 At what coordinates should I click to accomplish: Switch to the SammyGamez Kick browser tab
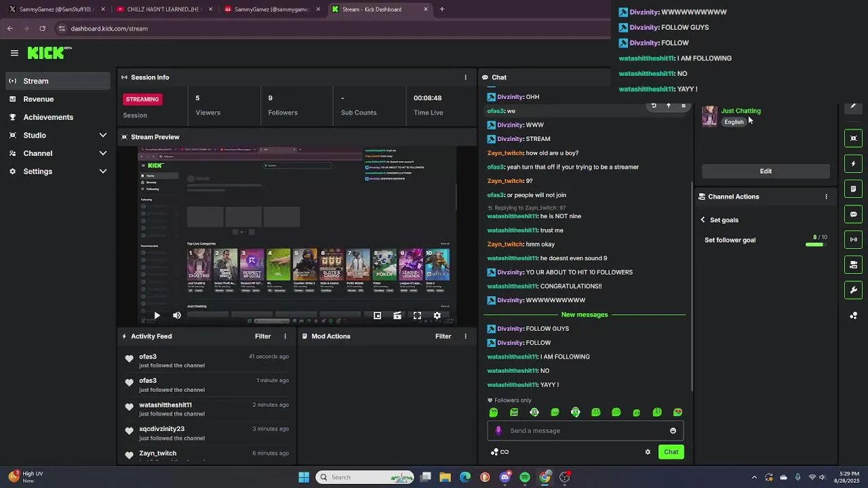click(271, 9)
